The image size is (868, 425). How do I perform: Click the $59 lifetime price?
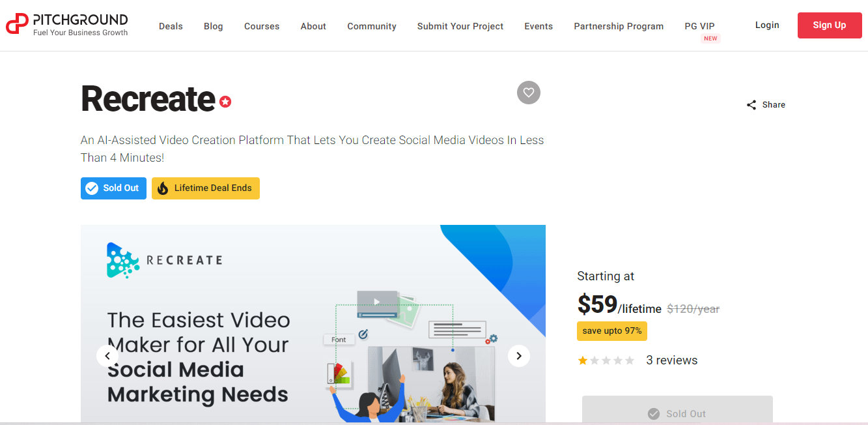point(619,305)
